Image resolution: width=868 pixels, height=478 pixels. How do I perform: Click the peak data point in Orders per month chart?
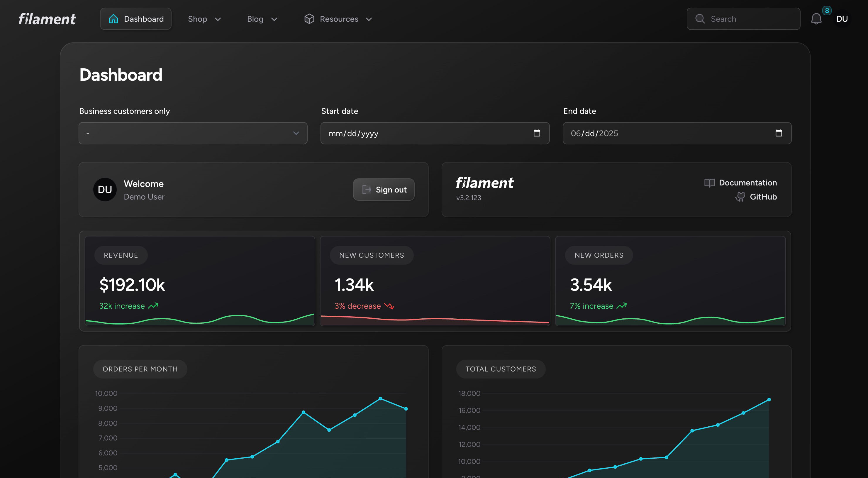click(380, 398)
